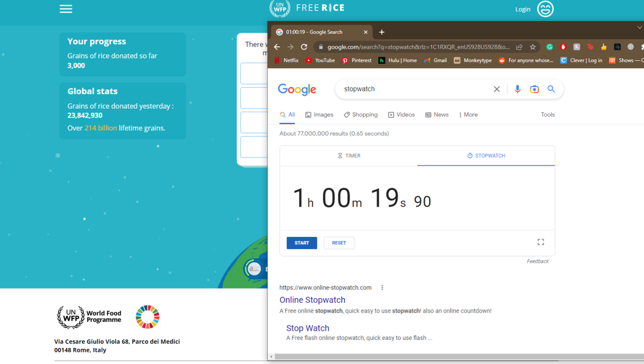Click the 'Global stats' heading on Freerice
644x364 pixels.
pyautogui.click(x=93, y=92)
